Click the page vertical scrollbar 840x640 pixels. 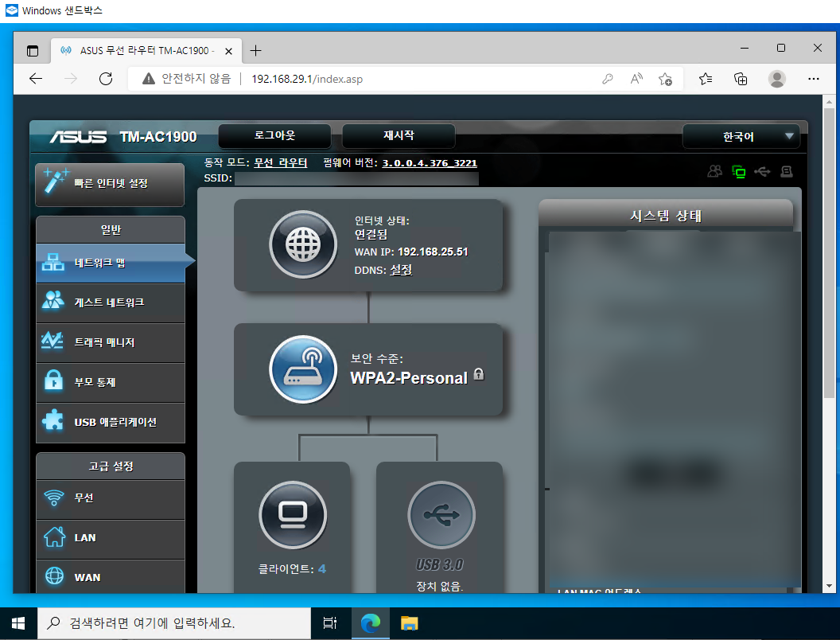(829, 252)
